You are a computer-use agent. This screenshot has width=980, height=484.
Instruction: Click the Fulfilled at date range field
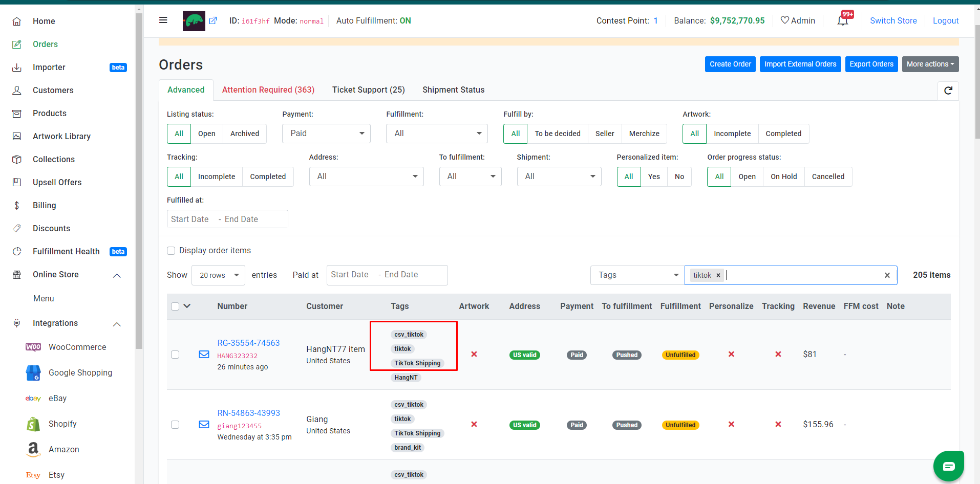(x=227, y=219)
